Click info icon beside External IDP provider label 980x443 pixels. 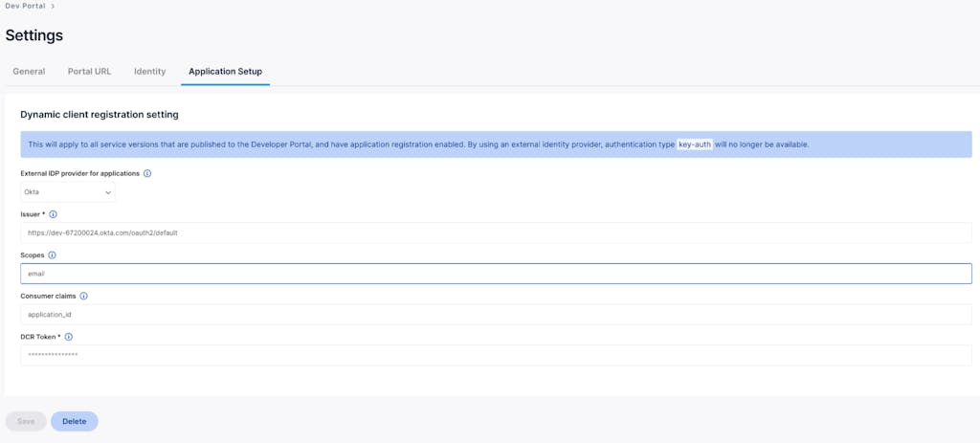click(147, 173)
